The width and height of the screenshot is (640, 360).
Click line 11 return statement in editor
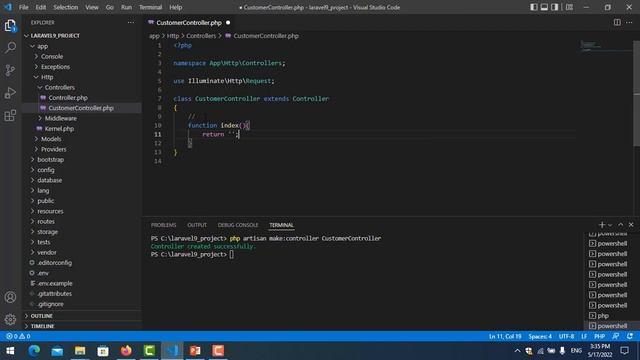pyautogui.click(x=221, y=134)
